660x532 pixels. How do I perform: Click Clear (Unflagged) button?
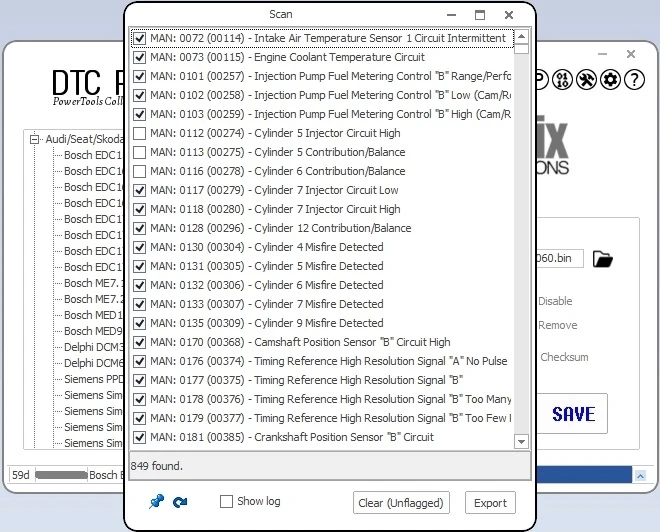click(401, 503)
